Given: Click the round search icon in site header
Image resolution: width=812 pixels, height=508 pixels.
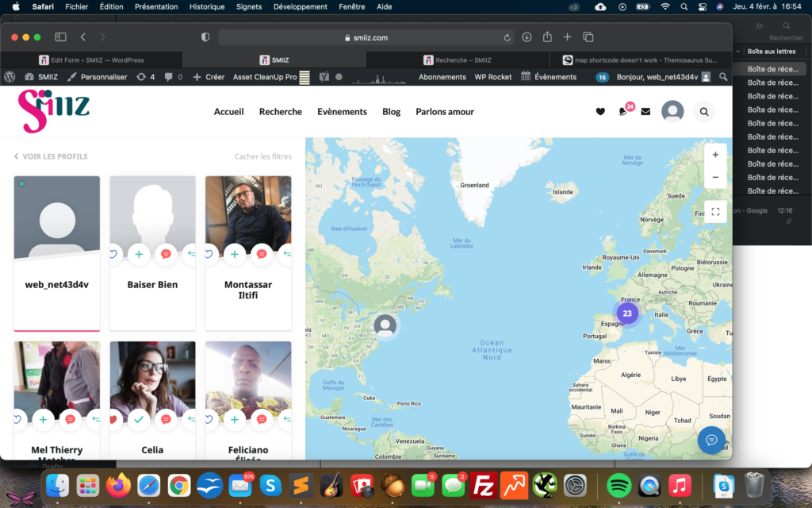Looking at the screenshot, I should (x=704, y=111).
